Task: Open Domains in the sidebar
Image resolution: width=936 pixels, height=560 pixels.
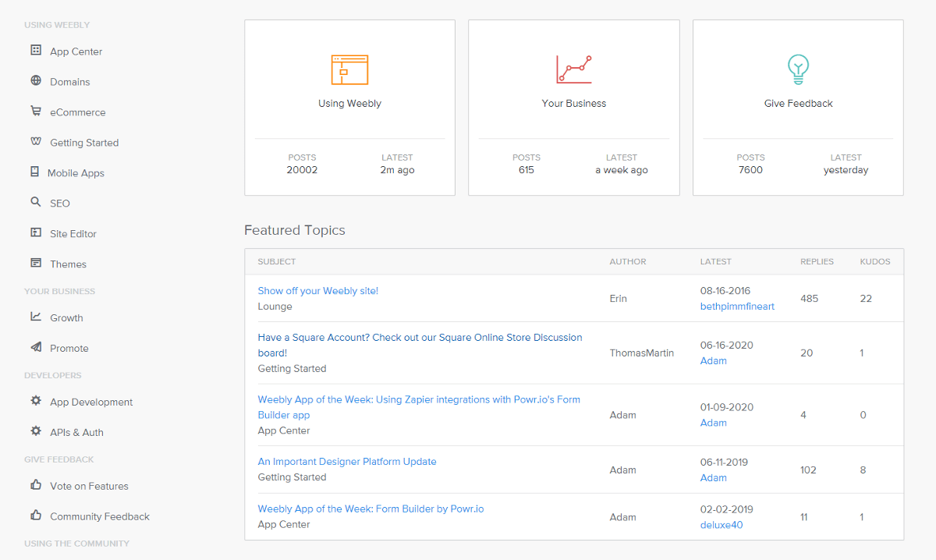Action: (70, 82)
